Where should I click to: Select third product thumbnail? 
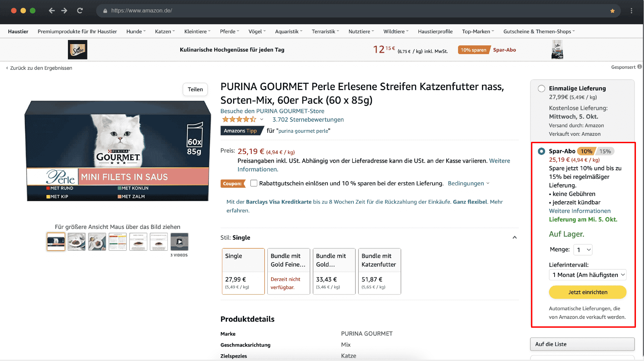click(97, 242)
